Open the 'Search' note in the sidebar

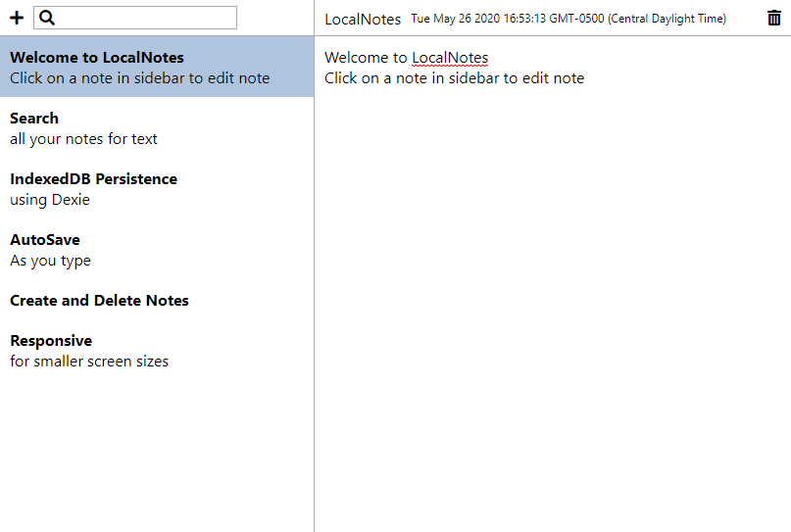pos(157,128)
